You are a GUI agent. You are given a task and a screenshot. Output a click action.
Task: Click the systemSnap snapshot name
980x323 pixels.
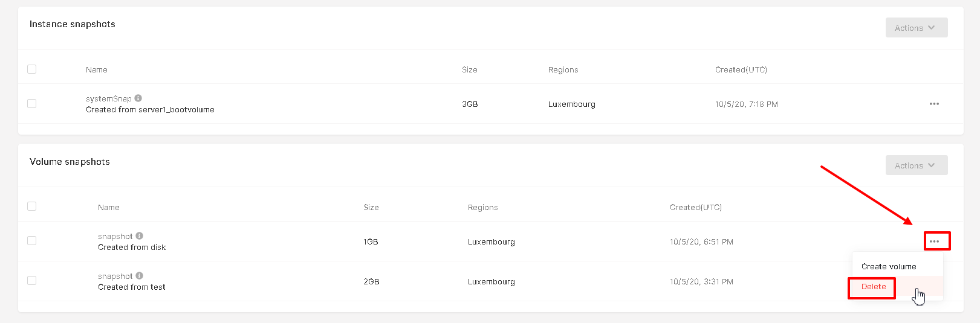[x=109, y=98]
